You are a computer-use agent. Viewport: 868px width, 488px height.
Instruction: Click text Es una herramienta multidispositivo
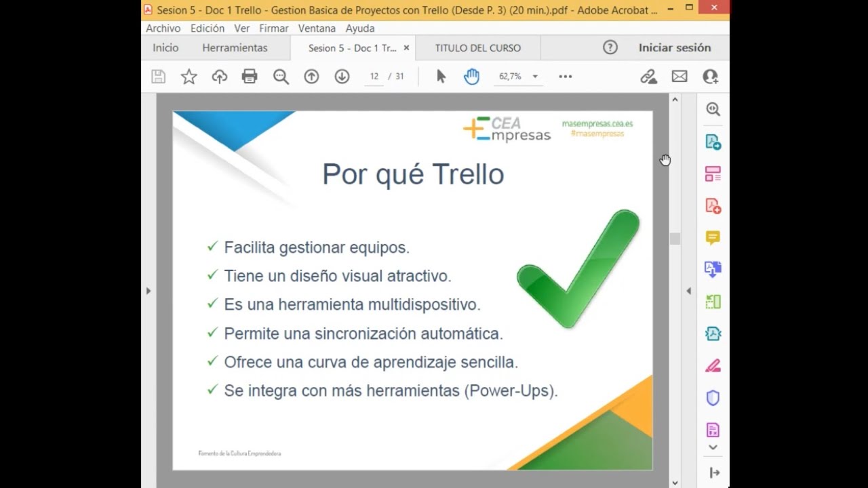pyautogui.click(x=352, y=305)
